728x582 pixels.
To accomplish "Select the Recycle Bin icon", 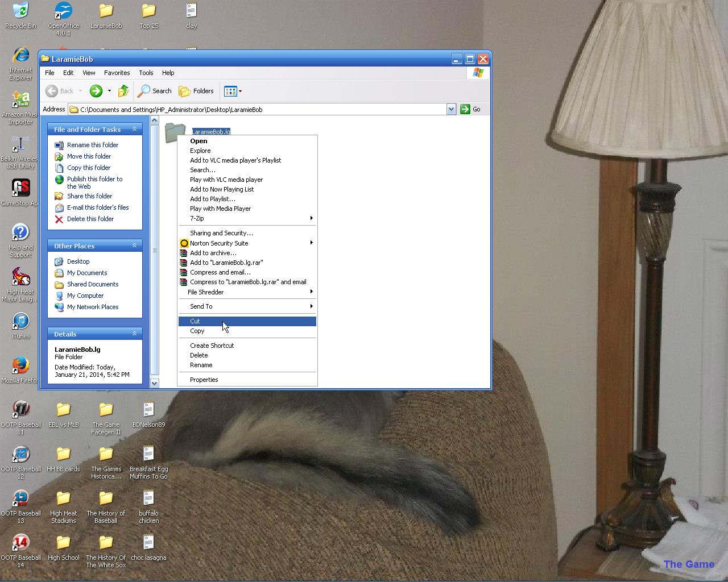I will pyautogui.click(x=20, y=11).
